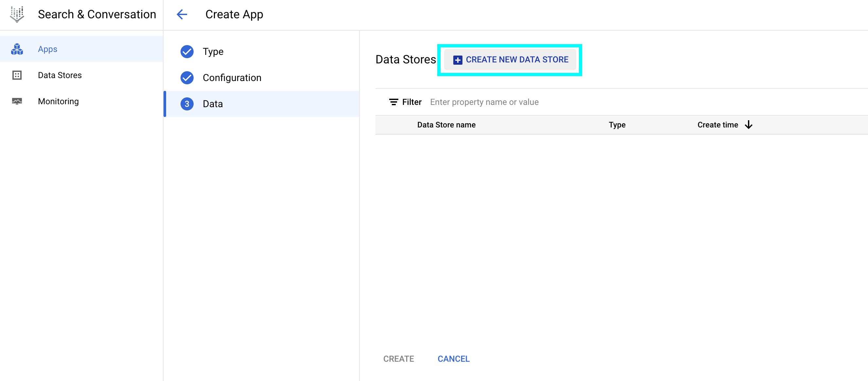This screenshot has height=381, width=868.
Task: Click plus icon on Create New Data Store
Action: (x=458, y=60)
